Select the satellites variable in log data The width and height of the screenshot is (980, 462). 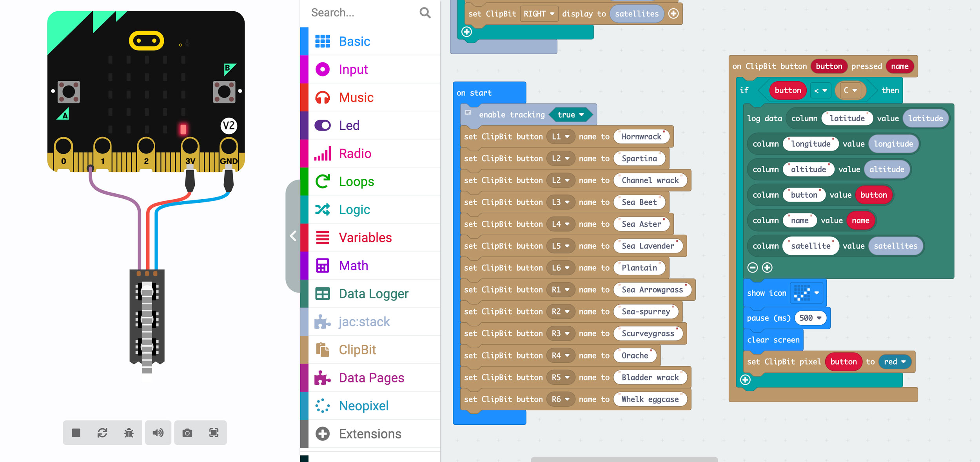tap(896, 246)
